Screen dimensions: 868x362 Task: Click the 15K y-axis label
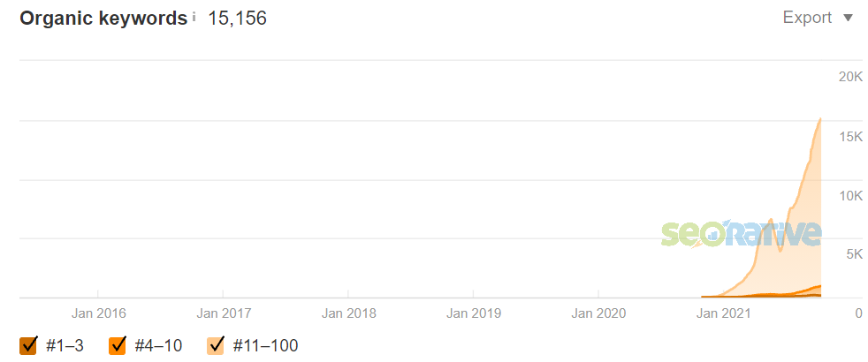coord(850,136)
